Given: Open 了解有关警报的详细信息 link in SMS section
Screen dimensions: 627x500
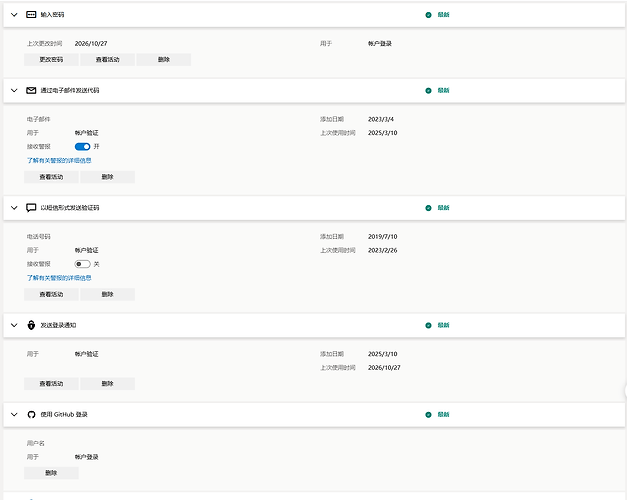Looking at the screenshot, I should (59, 278).
